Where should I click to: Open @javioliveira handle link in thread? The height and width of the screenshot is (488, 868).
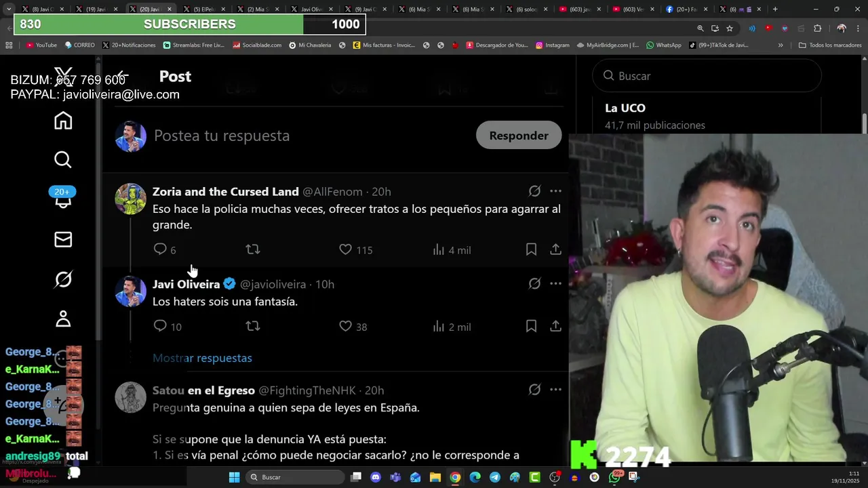[x=273, y=285]
